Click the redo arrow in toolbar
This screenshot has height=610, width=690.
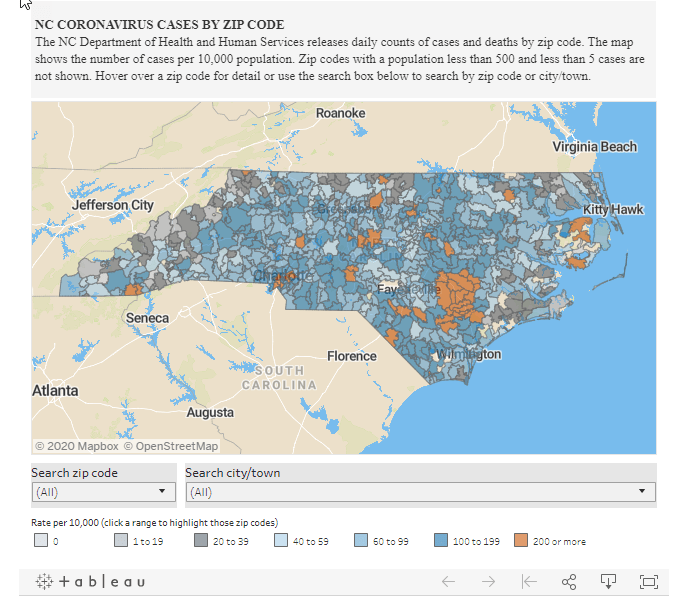pyautogui.click(x=488, y=581)
